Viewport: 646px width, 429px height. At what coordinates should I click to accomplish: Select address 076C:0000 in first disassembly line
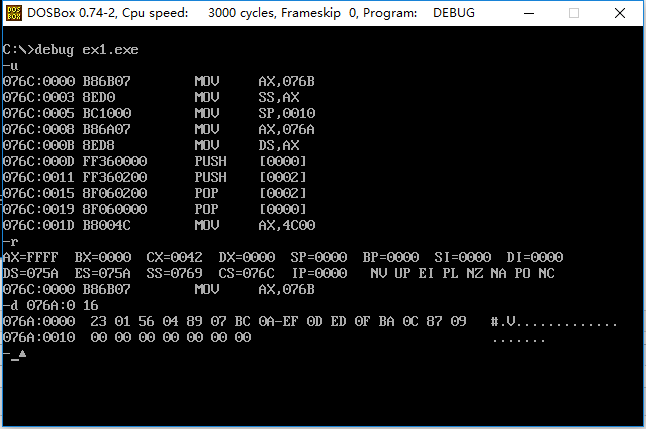[39, 81]
